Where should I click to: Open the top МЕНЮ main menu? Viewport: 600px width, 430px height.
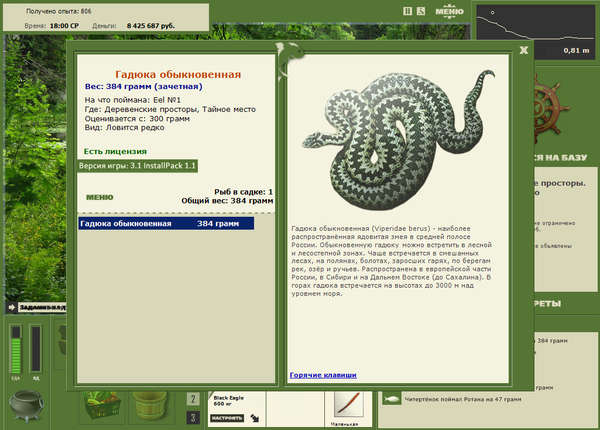pos(449,11)
